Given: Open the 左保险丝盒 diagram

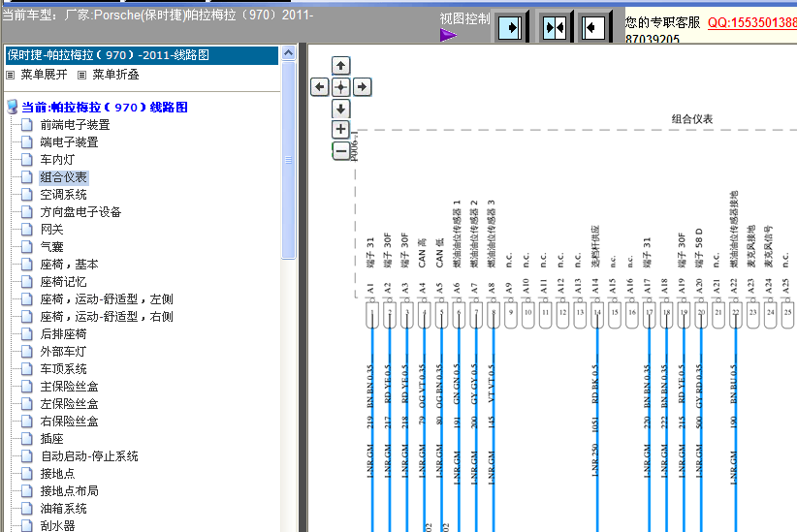Looking at the screenshot, I should click(x=69, y=404).
